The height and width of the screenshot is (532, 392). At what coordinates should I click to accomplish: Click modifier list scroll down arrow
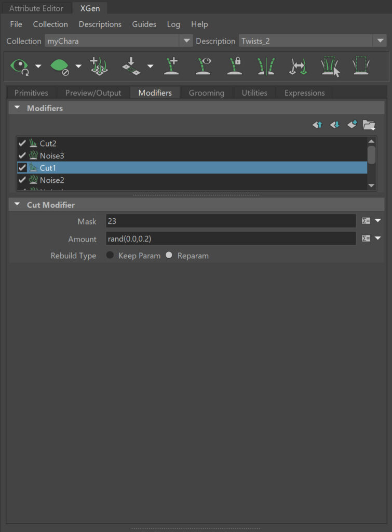(372, 185)
